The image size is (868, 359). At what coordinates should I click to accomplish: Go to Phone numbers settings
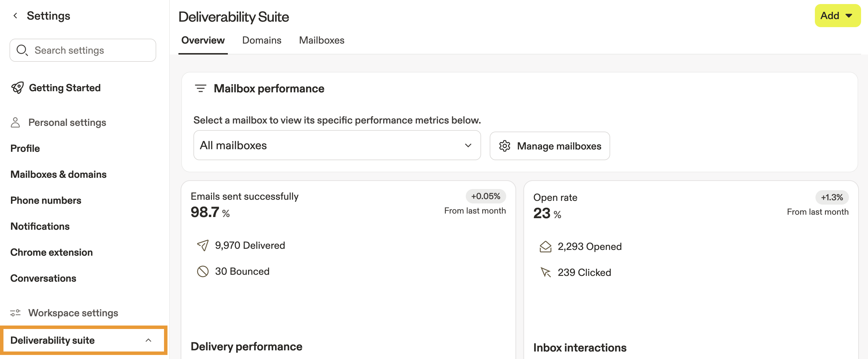coord(46,200)
